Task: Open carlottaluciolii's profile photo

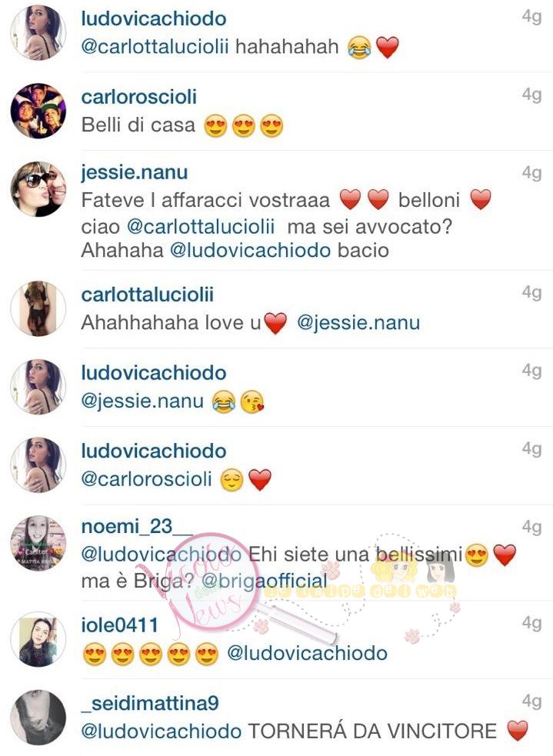Action: pos(38,308)
